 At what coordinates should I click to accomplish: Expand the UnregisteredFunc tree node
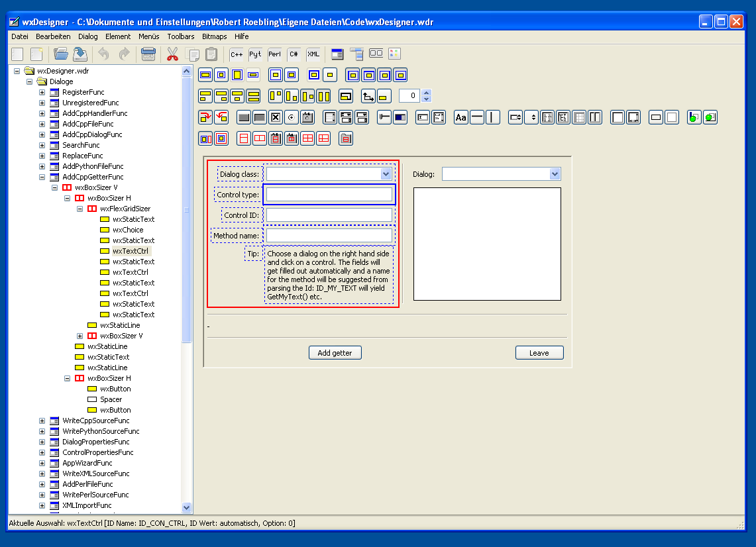coord(42,103)
